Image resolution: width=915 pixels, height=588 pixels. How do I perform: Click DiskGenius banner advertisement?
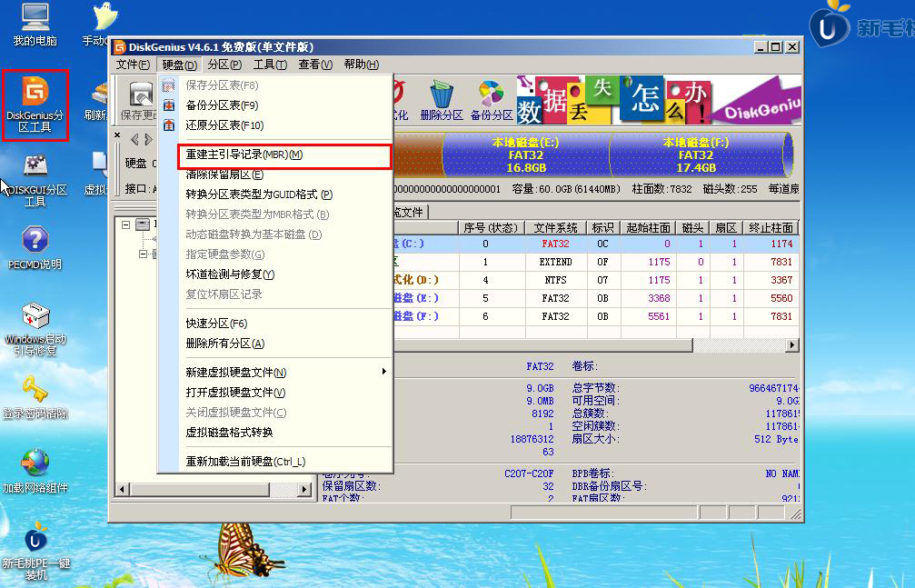click(659, 99)
